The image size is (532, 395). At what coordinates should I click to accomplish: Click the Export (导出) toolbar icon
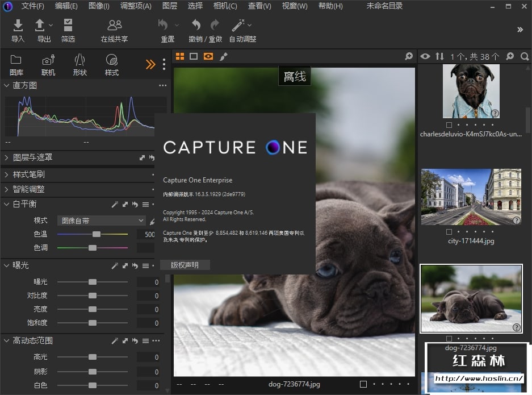click(40, 26)
